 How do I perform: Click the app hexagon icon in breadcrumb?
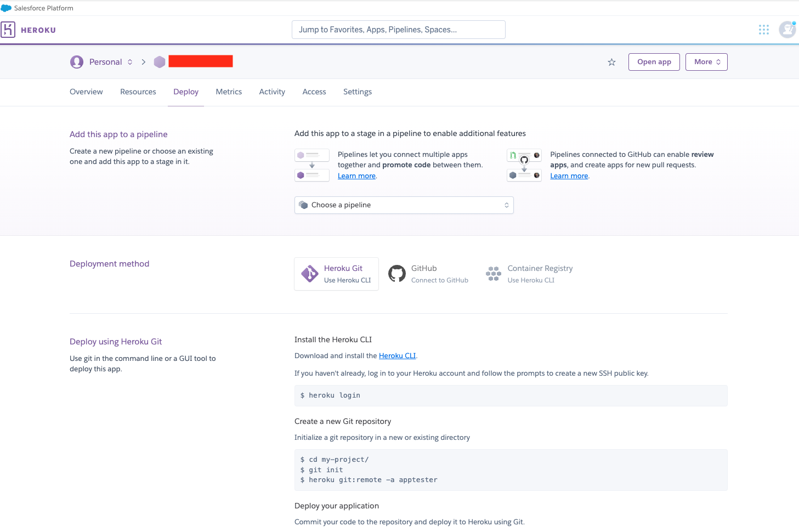pyautogui.click(x=160, y=62)
